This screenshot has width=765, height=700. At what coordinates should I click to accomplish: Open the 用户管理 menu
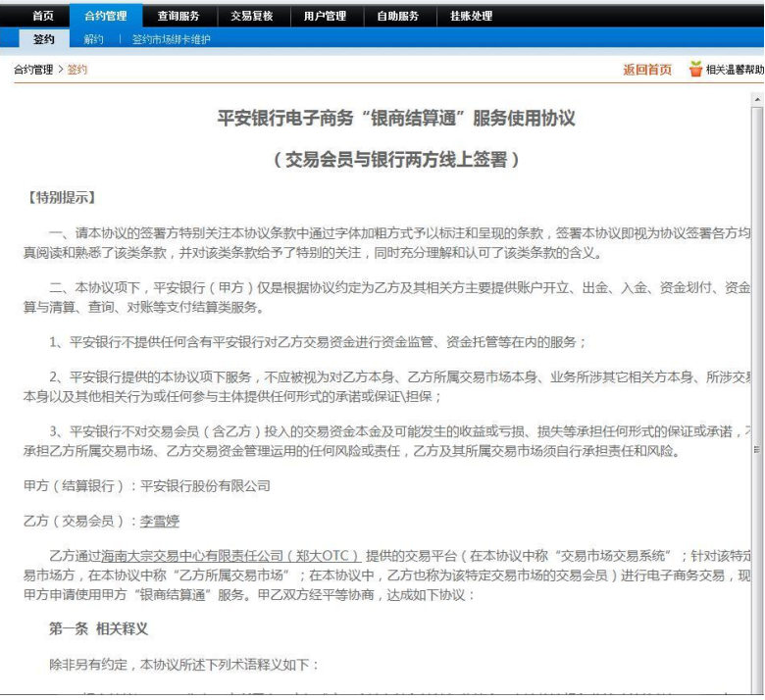tap(325, 16)
